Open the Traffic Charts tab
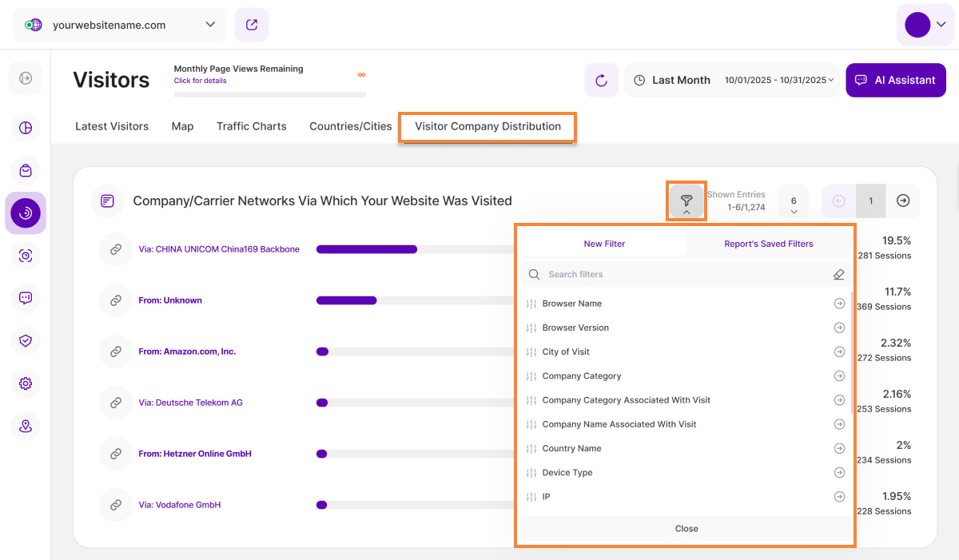The height and width of the screenshot is (560, 959). pyautogui.click(x=251, y=126)
